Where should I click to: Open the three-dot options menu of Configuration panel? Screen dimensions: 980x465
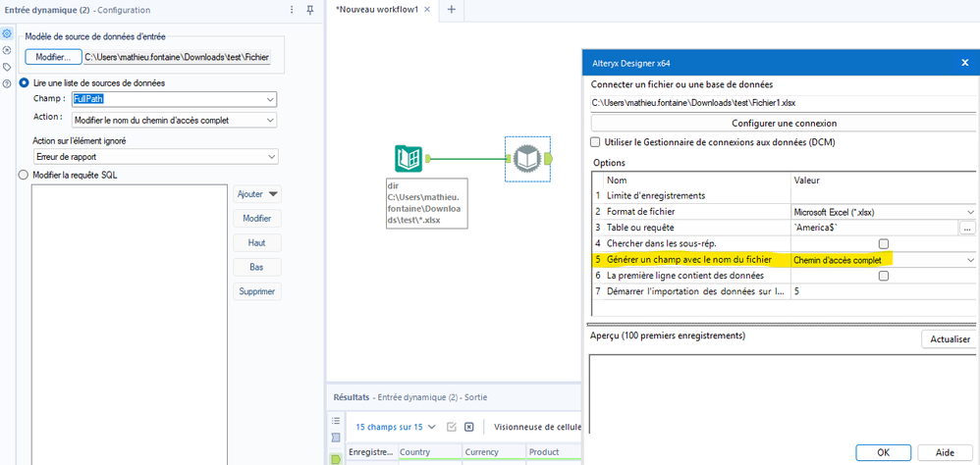[292, 10]
